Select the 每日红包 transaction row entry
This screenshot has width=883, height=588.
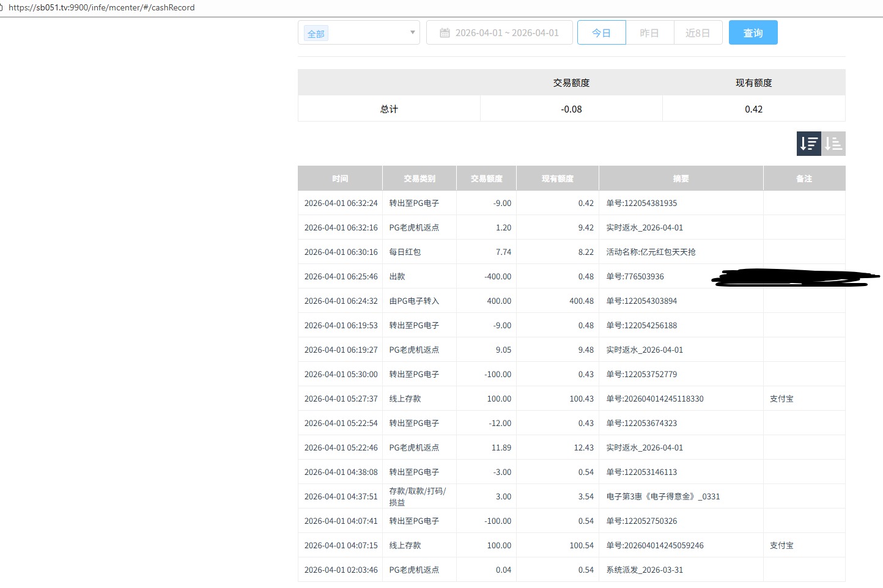(x=405, y=252)
